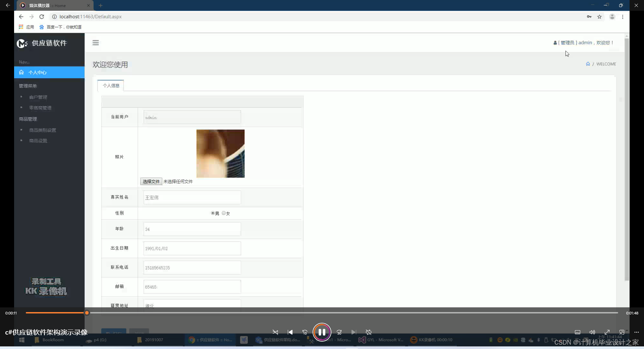Click the page vertical scrollbar

[x=627, y=159]
